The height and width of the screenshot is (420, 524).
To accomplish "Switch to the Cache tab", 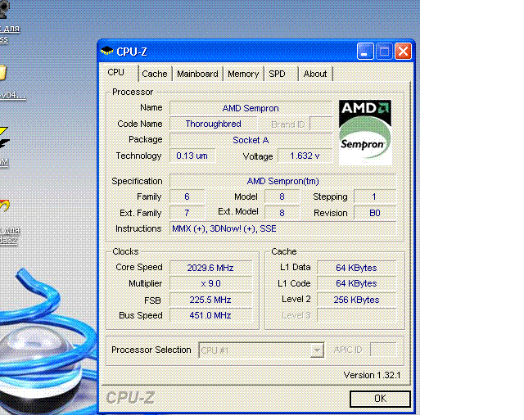I will pyautogui.click(x=155, y=74).
